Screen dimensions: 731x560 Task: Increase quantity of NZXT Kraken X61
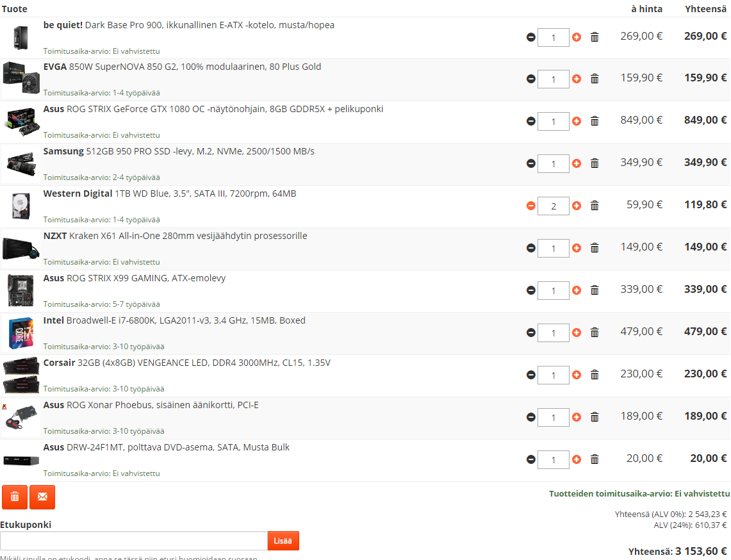(x=577, y=248)
